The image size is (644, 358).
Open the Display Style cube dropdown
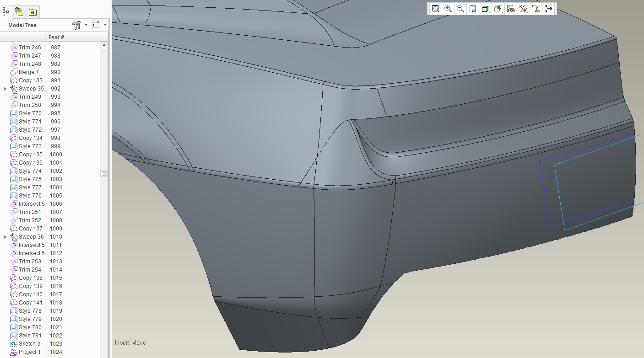click(x=486, y=9)
